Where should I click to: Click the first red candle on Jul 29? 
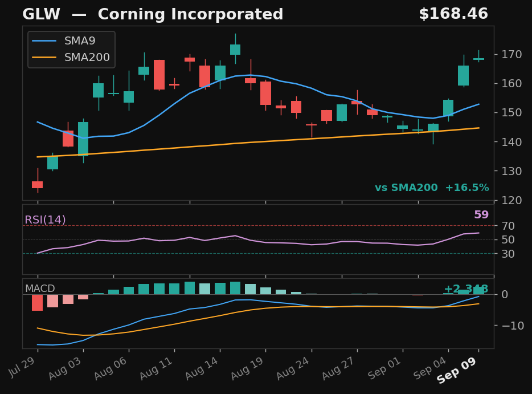[38, 184]
